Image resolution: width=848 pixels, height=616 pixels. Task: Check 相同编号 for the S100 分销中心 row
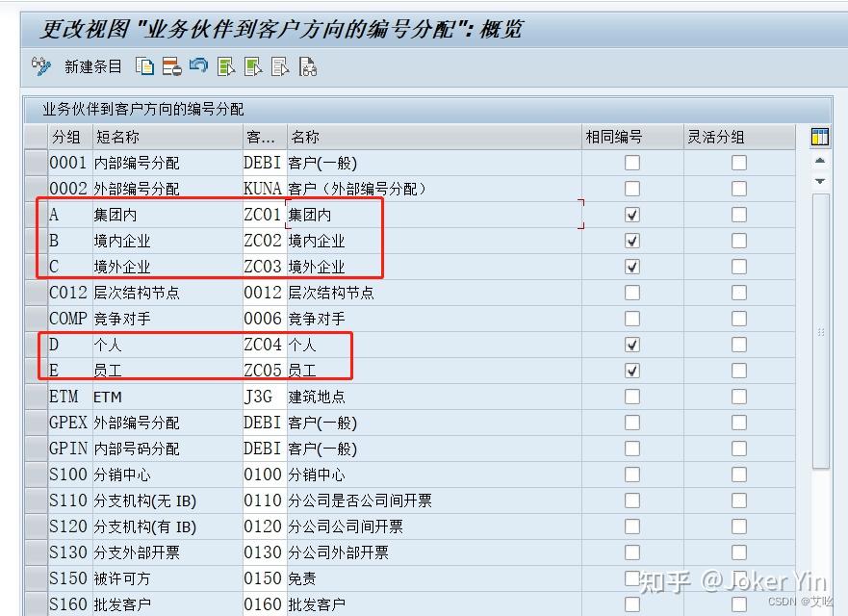coord(632,475)
